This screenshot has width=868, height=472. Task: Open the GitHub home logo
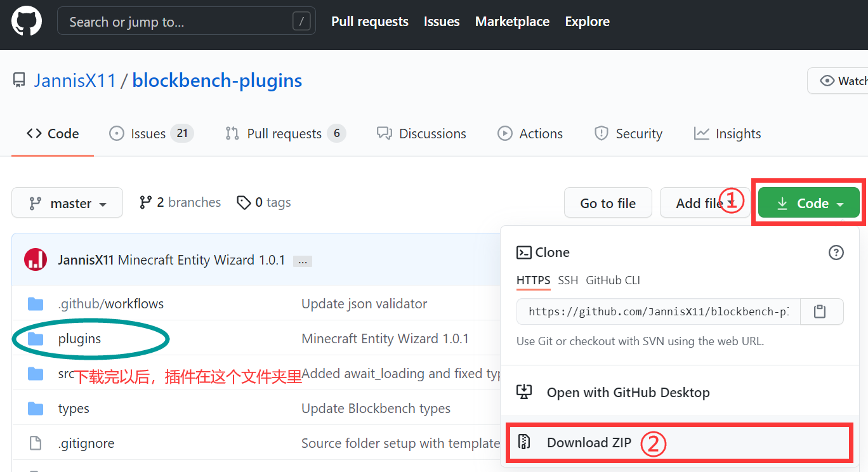click(x=27, y=22)
